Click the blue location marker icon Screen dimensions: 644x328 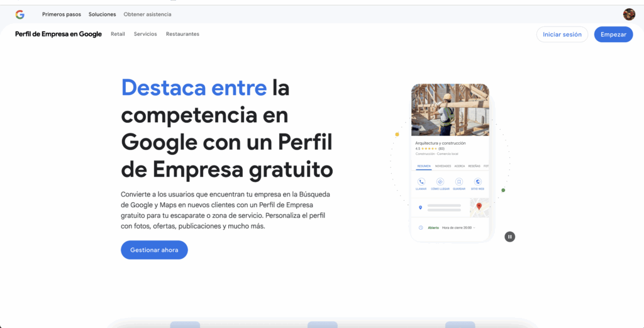tap(421, 207)
